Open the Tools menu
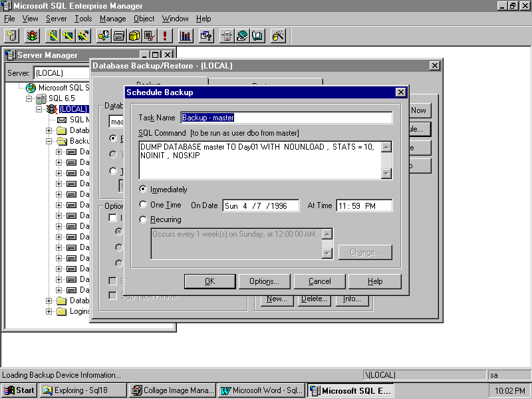The height and width of the screenshot is (399, 532). (83, 19)
